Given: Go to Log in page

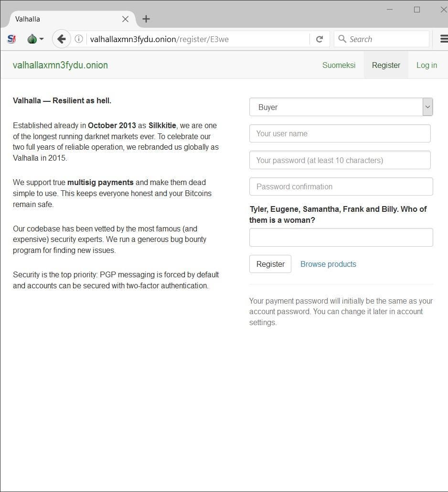Looking at the screenshot, I should (427, 65).
